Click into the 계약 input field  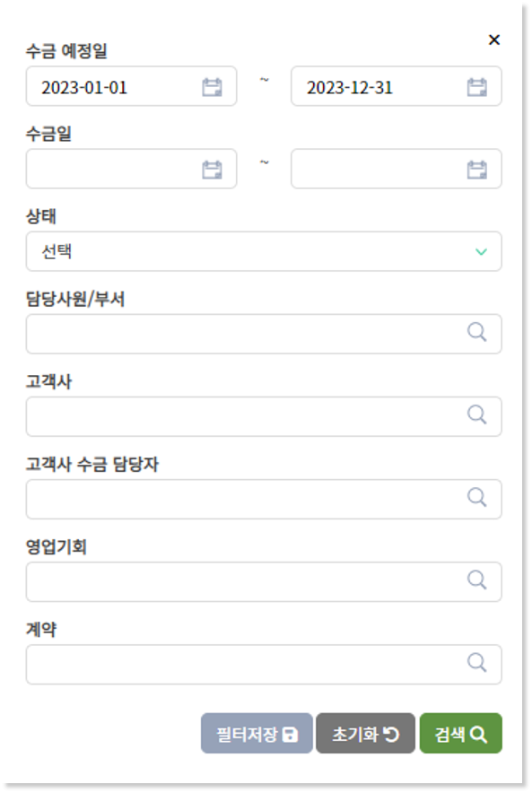[264, 664]
